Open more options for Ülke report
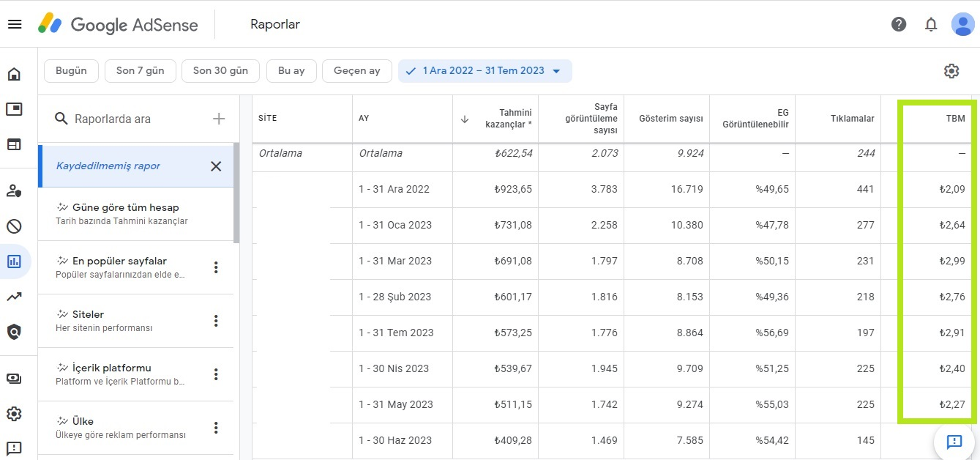The width and height of the screenshot is (980, 460). (216, 428)
